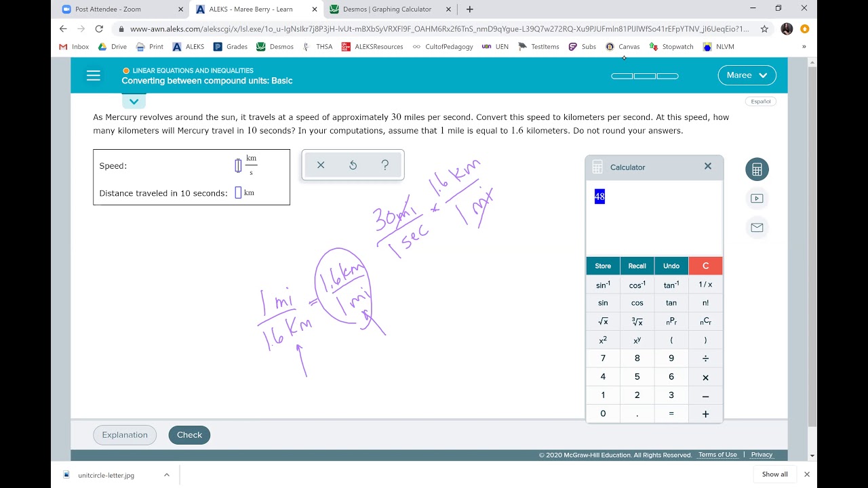
Task: Open unitcircle-letter.jpg download
Action: click(106, 475)
